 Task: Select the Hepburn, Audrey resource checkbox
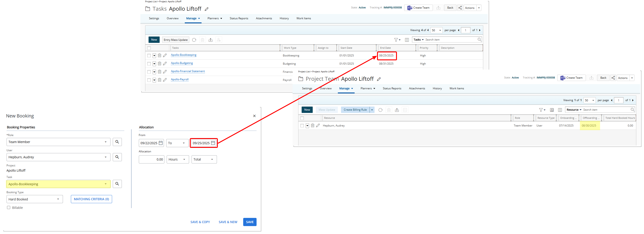(x=302, y=126)
